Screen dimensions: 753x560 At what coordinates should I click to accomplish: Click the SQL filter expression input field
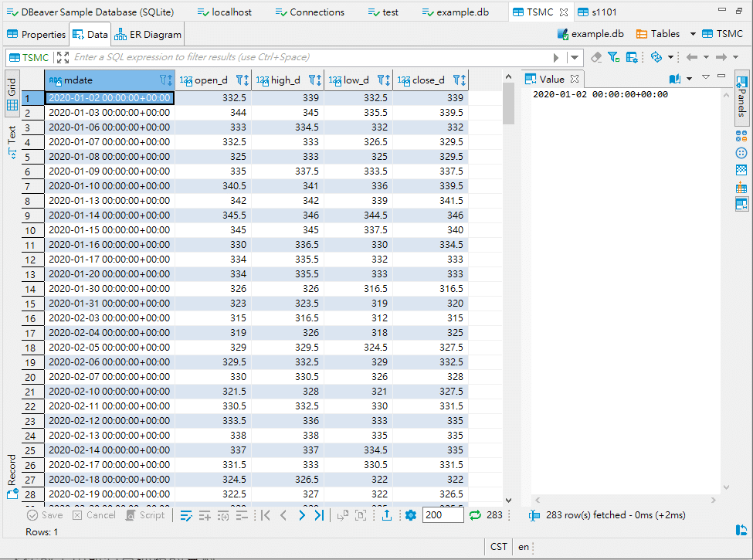(309, 57)
